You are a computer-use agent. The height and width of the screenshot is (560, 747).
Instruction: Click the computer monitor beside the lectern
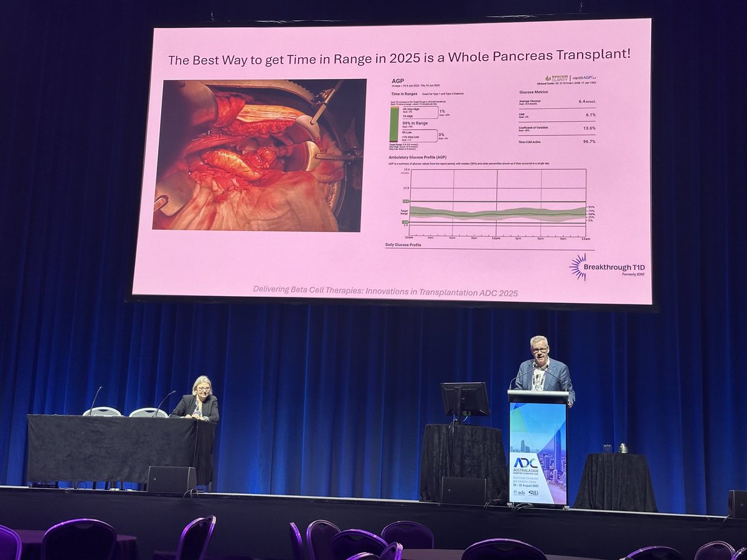(464, 399)
